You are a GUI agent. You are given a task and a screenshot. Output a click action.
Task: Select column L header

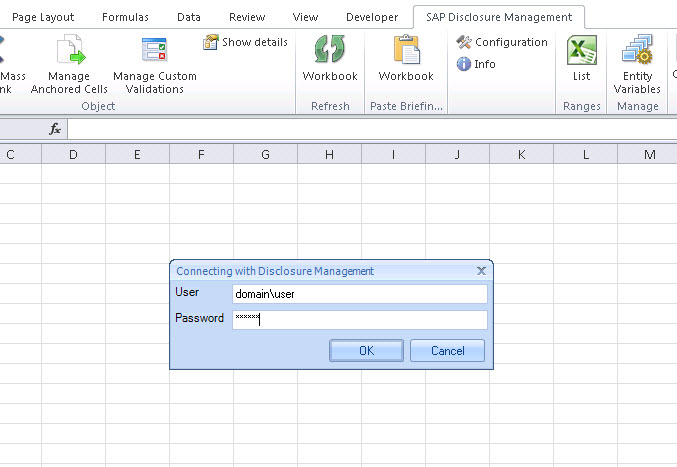tap(585, 155)
